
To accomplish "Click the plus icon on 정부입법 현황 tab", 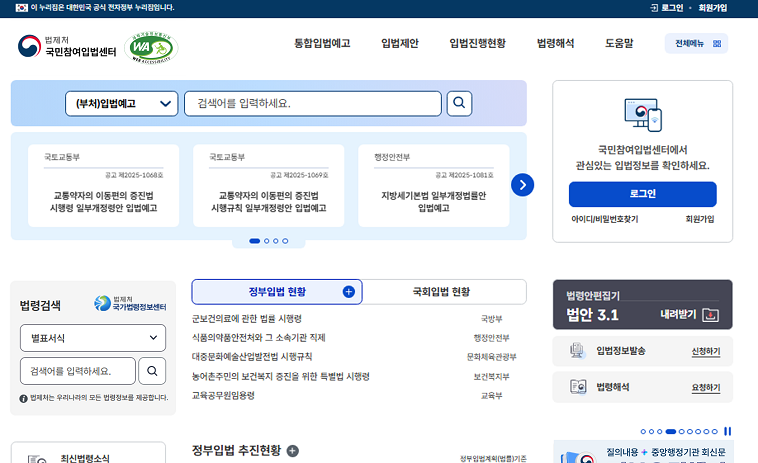I will tap(349, 292).
